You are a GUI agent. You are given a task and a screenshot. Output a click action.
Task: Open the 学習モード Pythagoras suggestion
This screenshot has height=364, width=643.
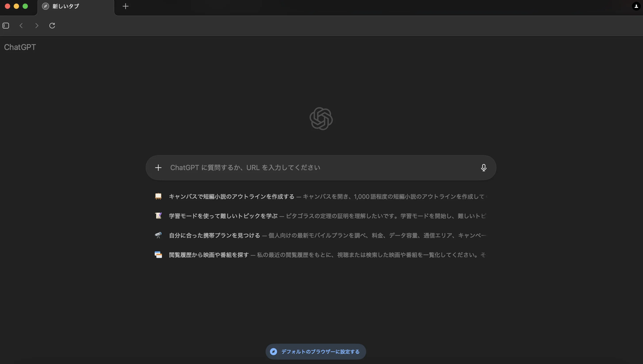pos(223,216)
